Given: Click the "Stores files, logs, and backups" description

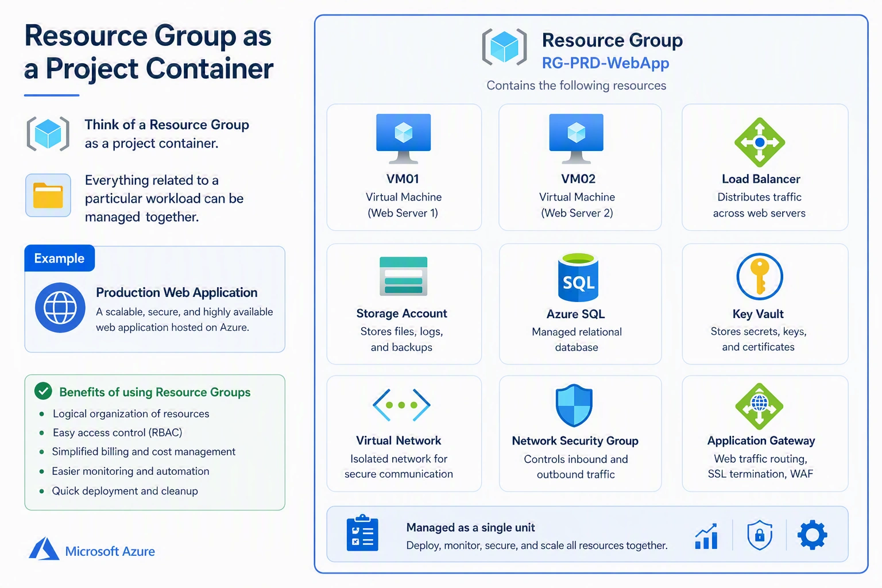Looking at the screenshot, I should [402, 339].
